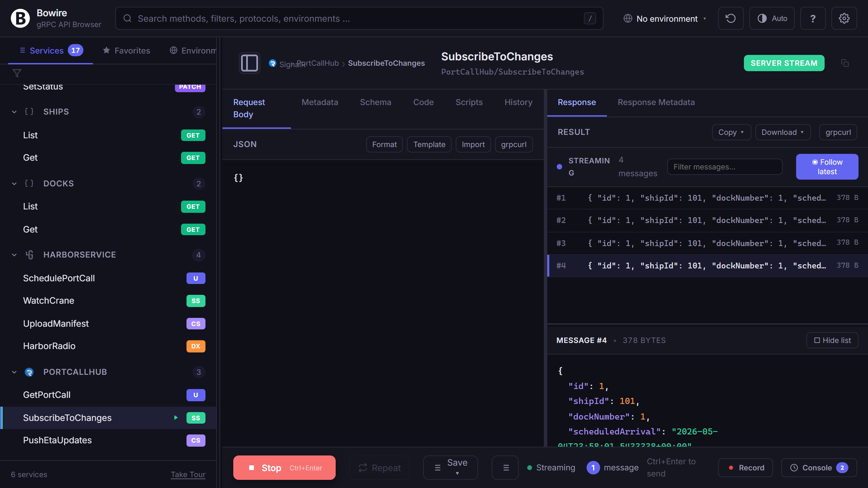Click the Ships braces group icon
This screenshot has height=488, width=868.
[x=29, y=111]
